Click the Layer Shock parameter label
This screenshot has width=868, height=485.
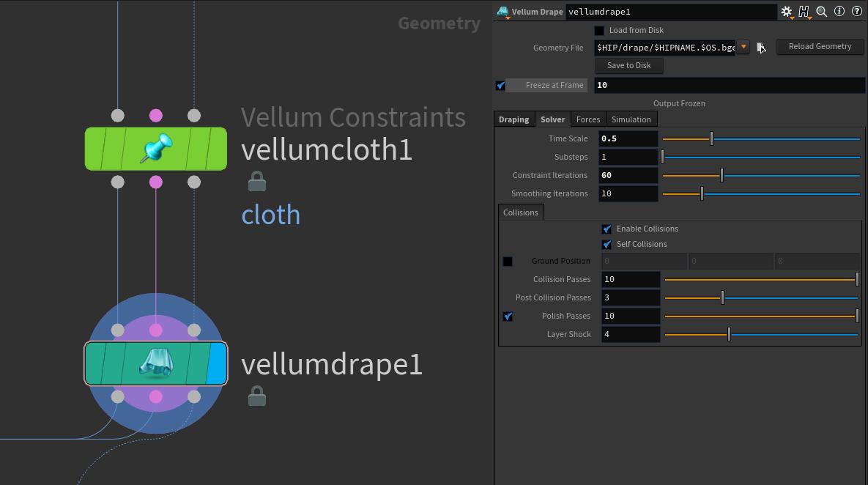point(568,334)
